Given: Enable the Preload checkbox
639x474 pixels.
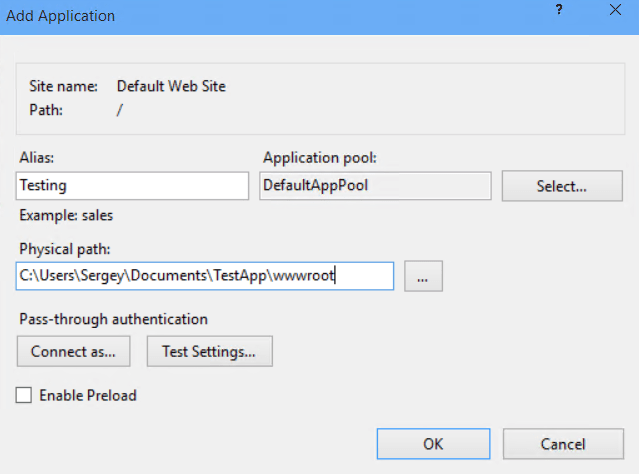Looking at the screenshot, I should click(24, 395).
